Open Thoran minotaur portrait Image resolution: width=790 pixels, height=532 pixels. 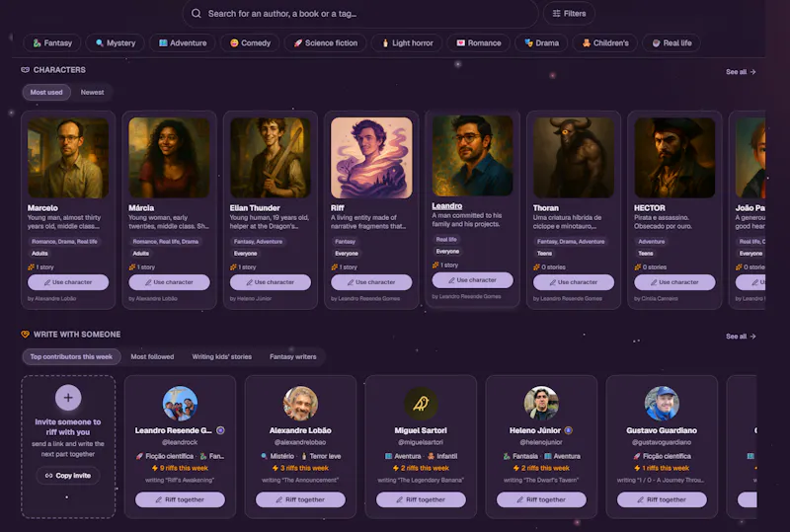click(574, 158)
